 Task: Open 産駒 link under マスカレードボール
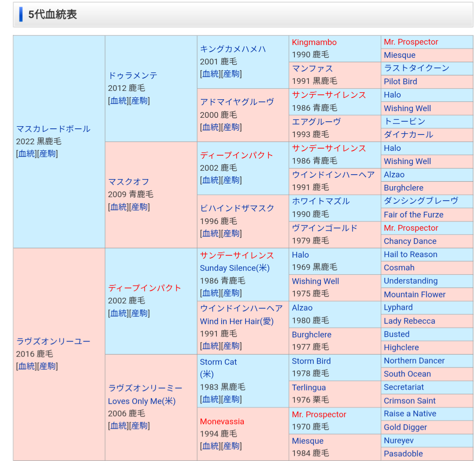click(x=47, y=154)
